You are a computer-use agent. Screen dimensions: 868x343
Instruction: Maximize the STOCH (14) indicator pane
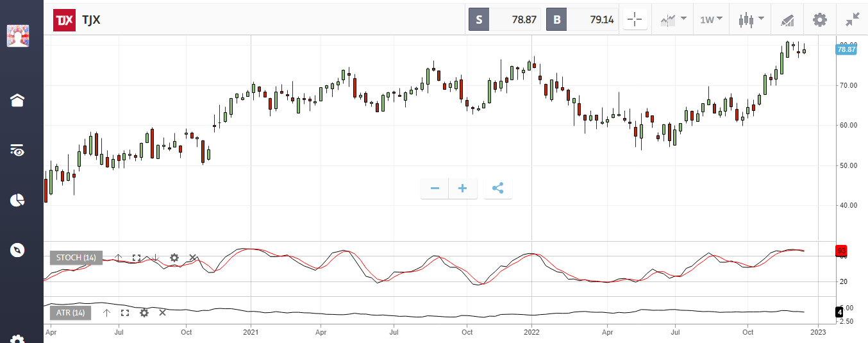[137, 258]
